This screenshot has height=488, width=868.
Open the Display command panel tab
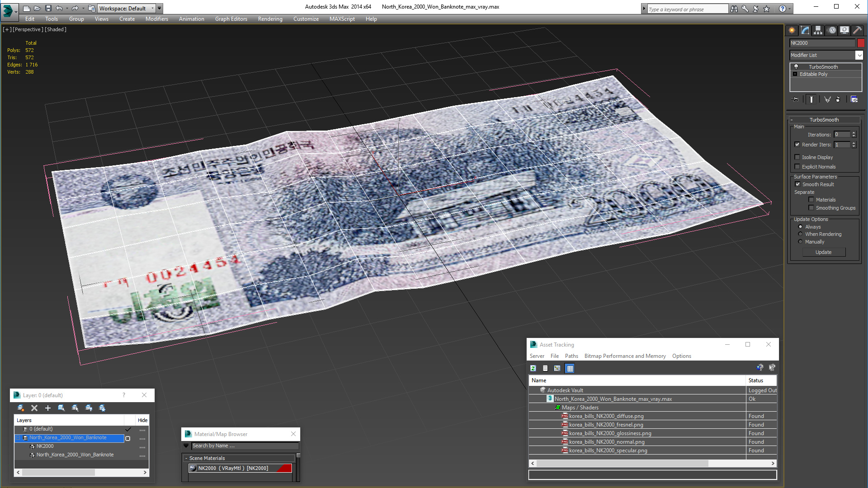tap(844, 30)
